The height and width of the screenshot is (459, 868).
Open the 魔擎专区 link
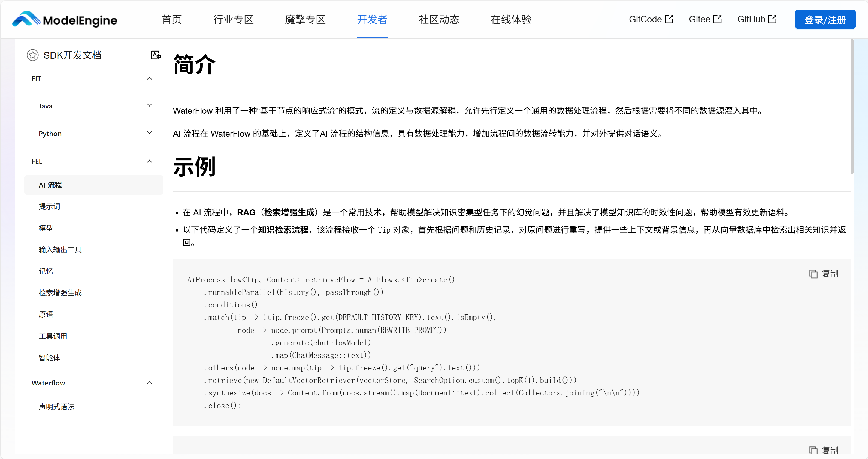click(x=305, y=20)
